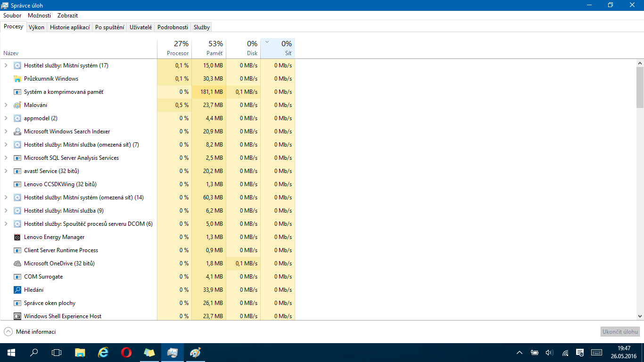Click the scrollbar down arrow
This screenshot has width=644, height=362.
point(640,316)
